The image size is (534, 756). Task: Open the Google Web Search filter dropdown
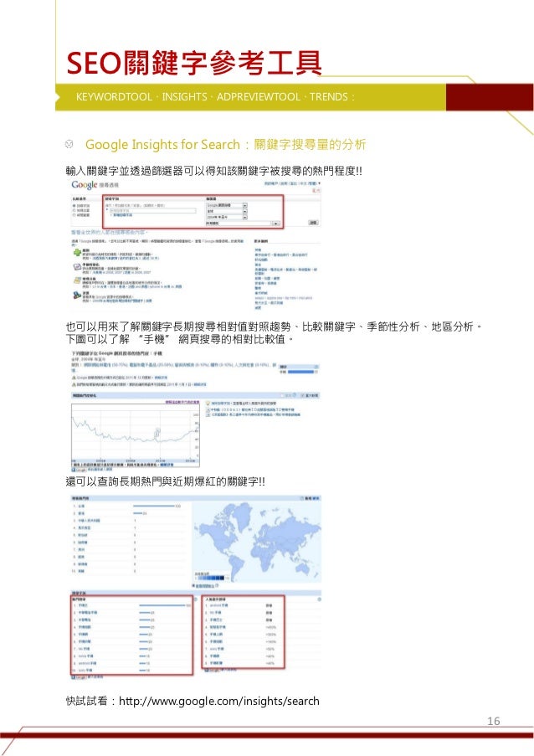pos(227,205)
